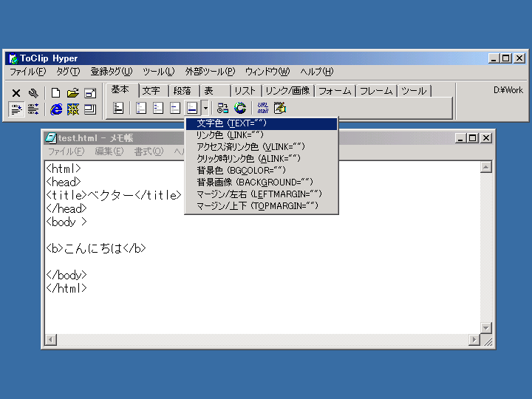This screenshot has width=532, height=399.
Task: Click the URL mail icon
Action: [262, 108]
